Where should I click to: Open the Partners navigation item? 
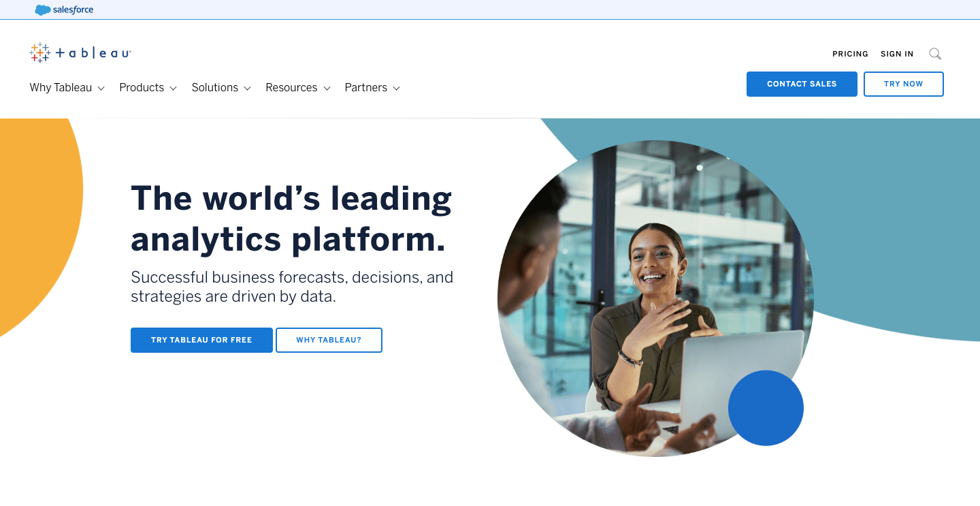(x=366, y=87)
